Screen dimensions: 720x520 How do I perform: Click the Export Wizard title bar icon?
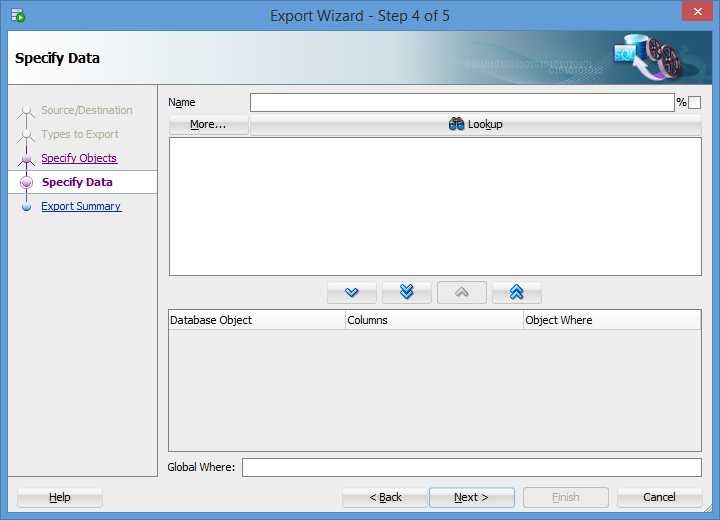click(18, 16)
